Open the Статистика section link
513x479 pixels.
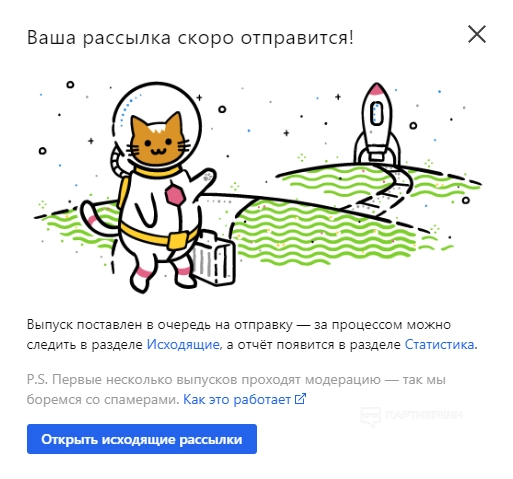pyautogui.click(x=439, y=344)
